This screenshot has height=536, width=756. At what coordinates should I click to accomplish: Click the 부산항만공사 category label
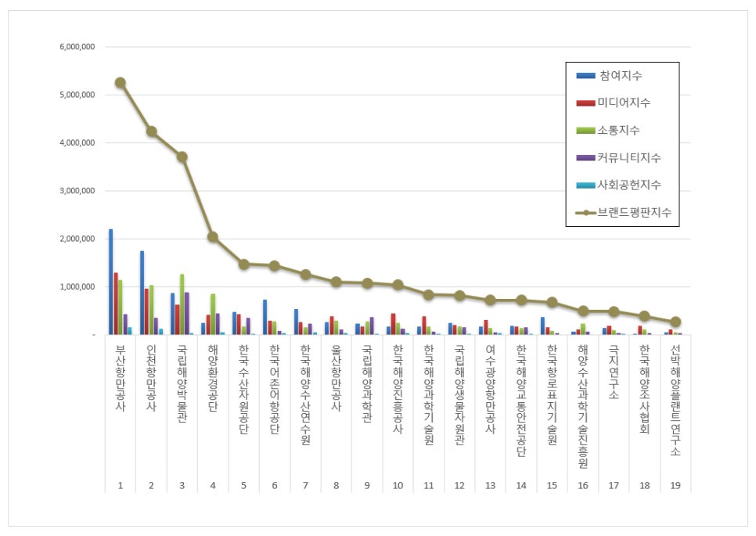(120, 379)
